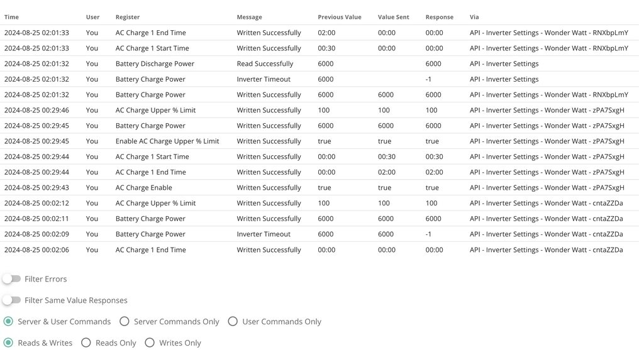
Task: Enable Filter Same Value Responses switch
Action: tap(12, 300)
